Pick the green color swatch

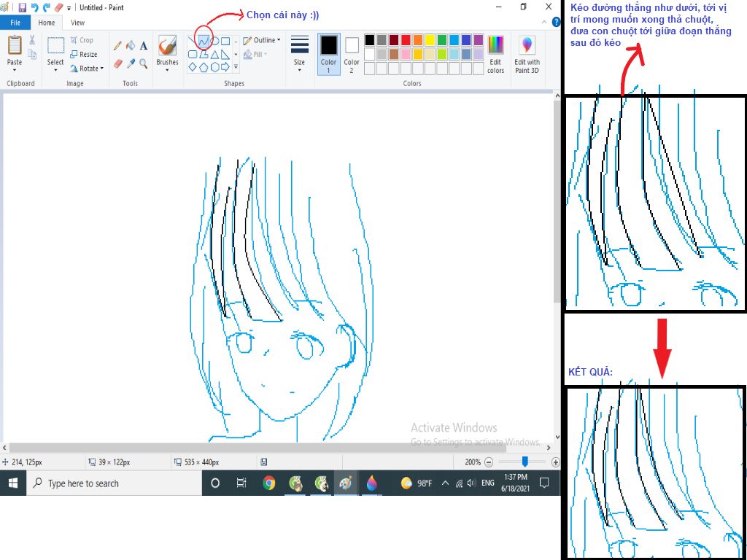[442, 39]
